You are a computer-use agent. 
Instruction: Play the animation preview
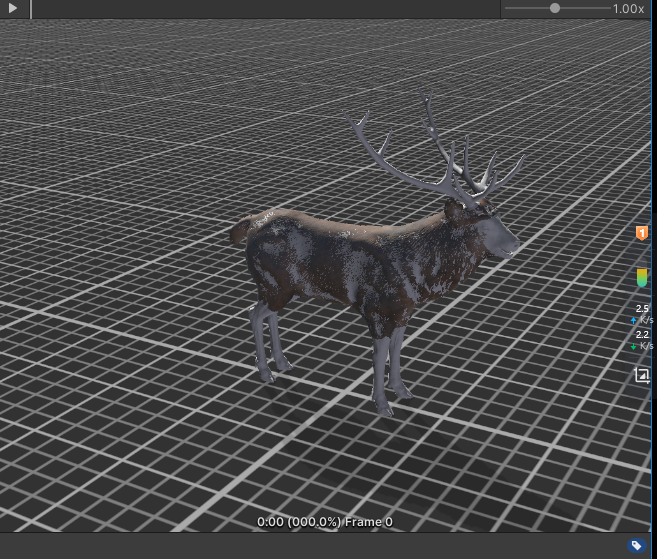click(x=13, y=8)
